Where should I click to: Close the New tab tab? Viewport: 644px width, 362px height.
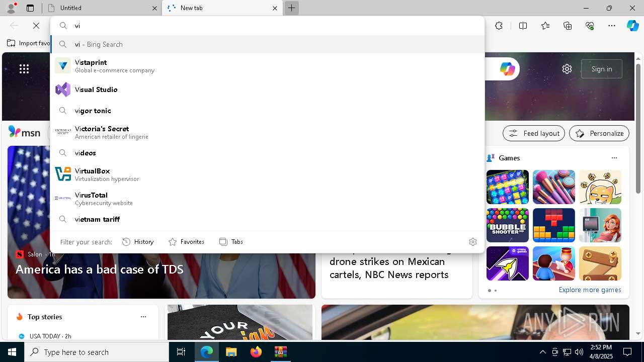[x=275, y=8]
